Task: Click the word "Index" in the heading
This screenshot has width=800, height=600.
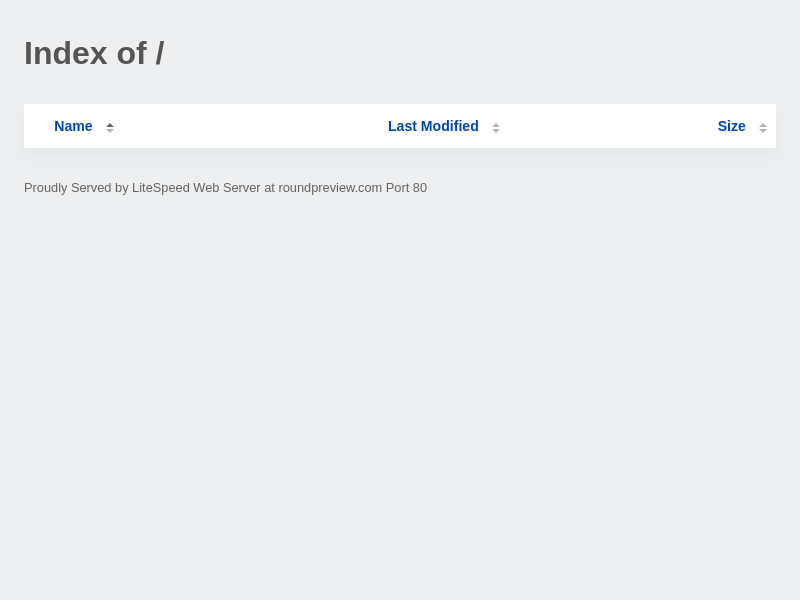Action: (65, 53)
